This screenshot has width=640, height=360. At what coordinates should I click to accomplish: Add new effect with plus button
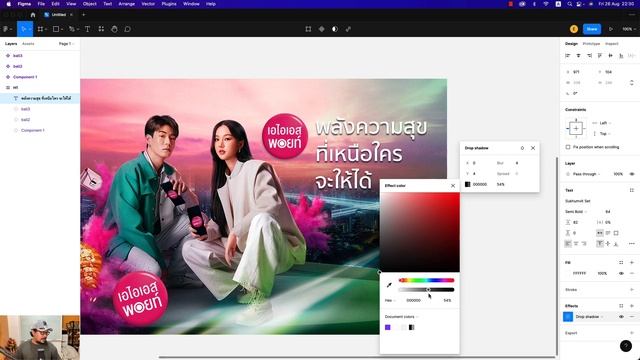click(x=632, y=306)
